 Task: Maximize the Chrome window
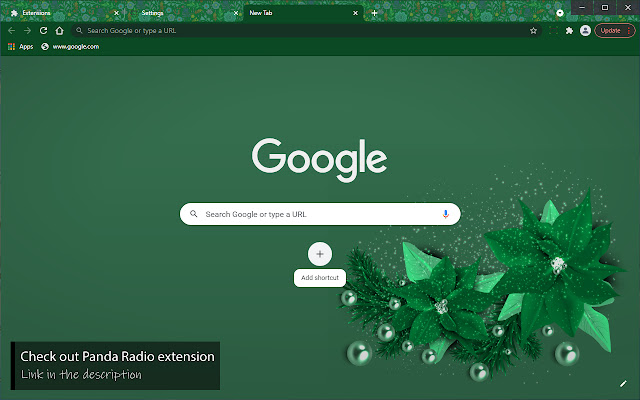605,7
